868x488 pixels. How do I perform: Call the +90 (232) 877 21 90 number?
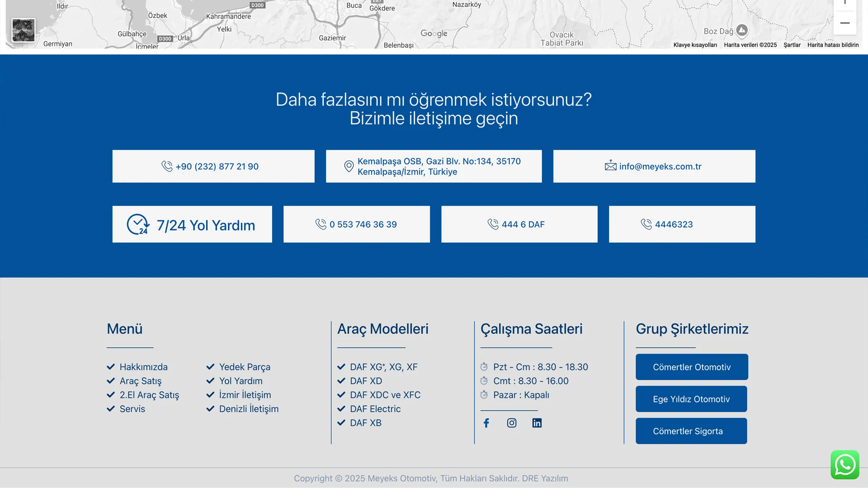217,166
